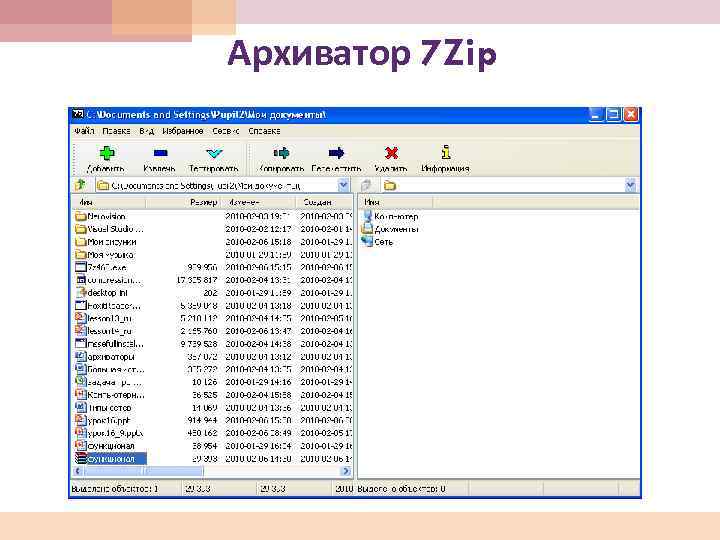
Task: Open the Вид menu
Action: (x=146, y=131)
